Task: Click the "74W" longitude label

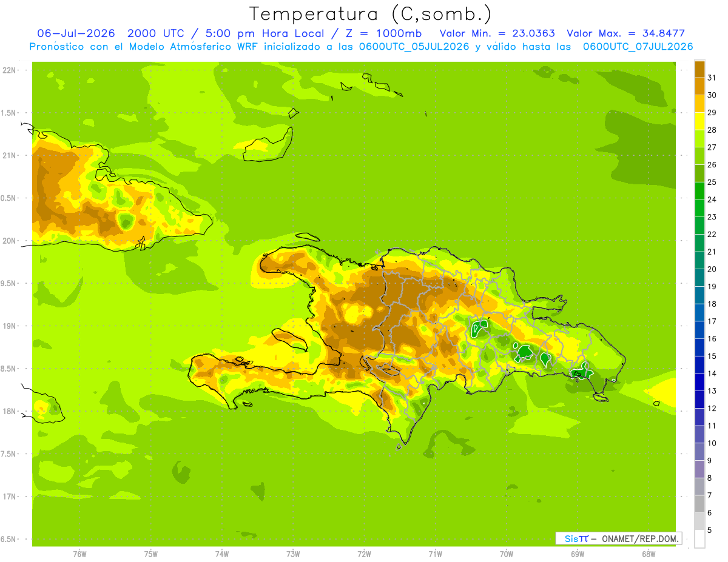Action: (222, 554)
